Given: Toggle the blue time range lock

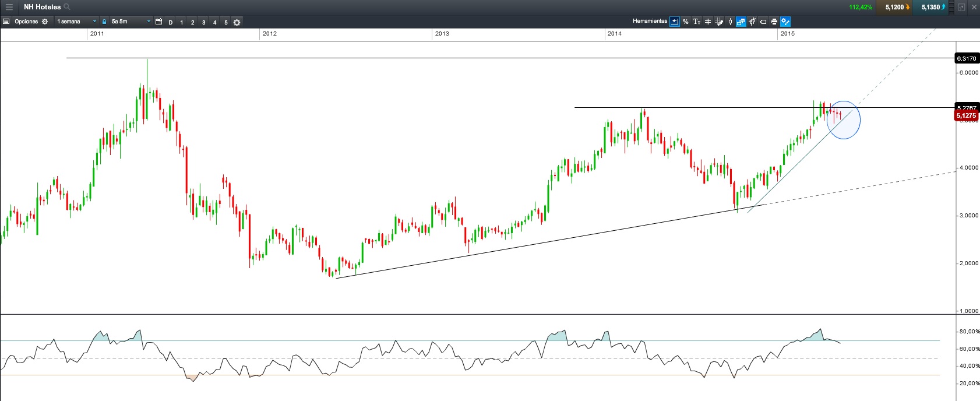Looking at the screenshot, I should click(x=104, y=22).
